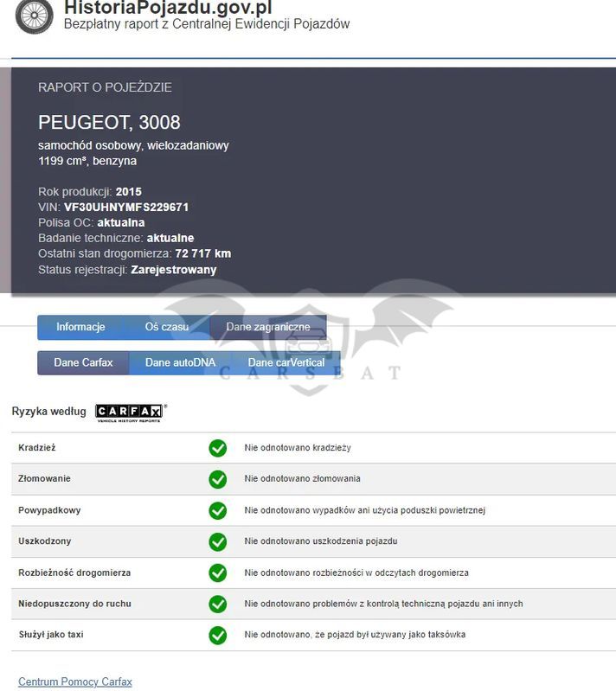This screenshot has width=616, height=691.
Task: Click 'rozbieżności w odczytach drogomierza' description
Action: (x=391, y=573)
